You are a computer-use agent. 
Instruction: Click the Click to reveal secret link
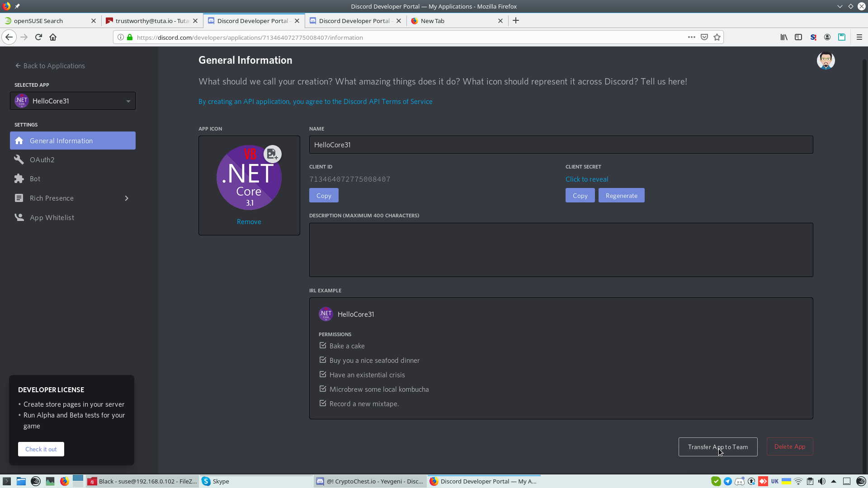click(586, 179)
